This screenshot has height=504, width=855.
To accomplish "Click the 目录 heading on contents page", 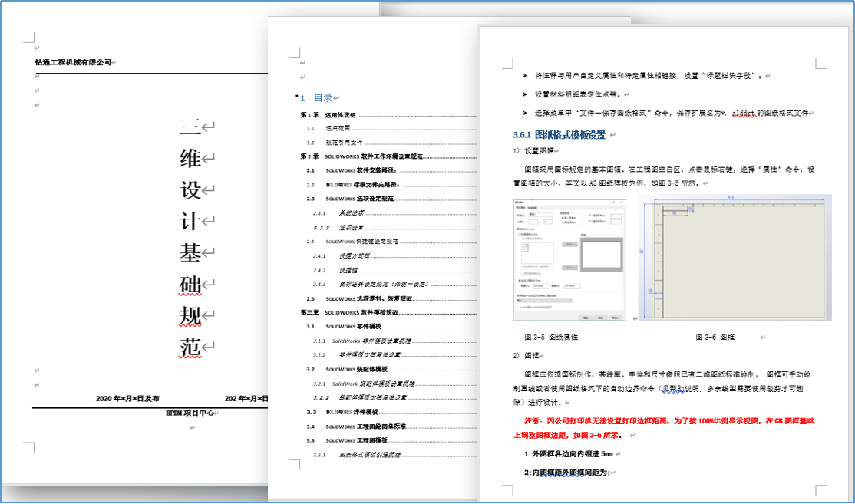I will [322, 98].
